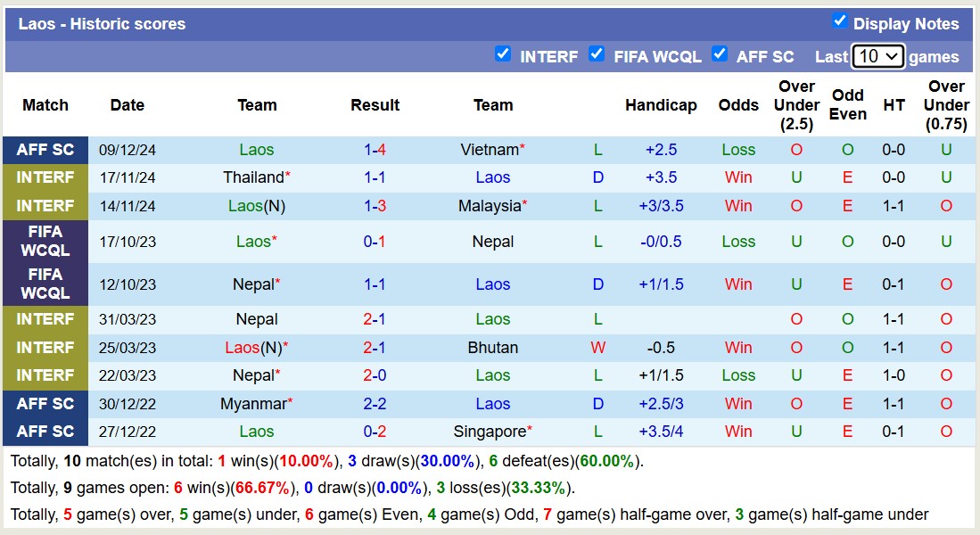Open the Singapore team link
Image resolution: width=980 pixels, height=535 pixels.
pyautogui.click(x=490, y=431)
